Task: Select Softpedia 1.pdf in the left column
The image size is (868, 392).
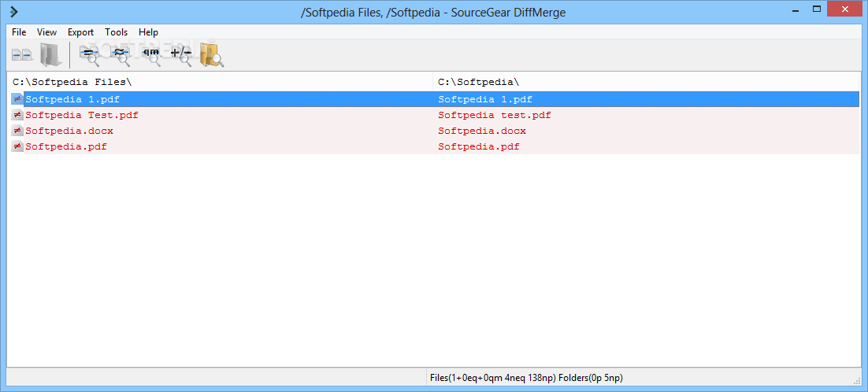Action: (72, 99)
